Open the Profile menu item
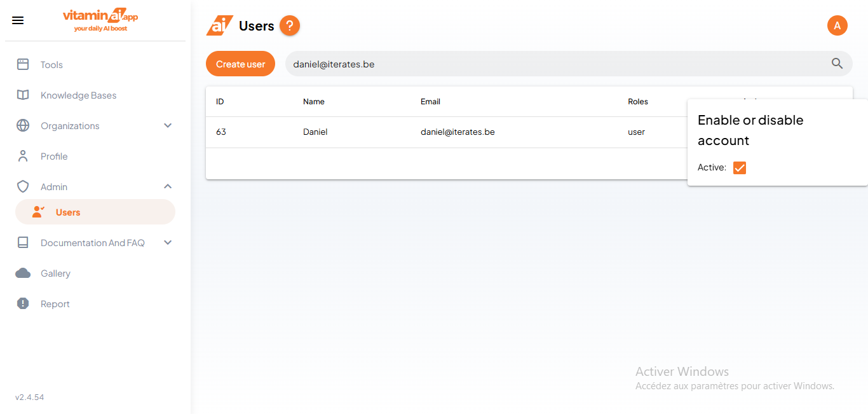868x414 pixels. pyautogui.click(x=54, y=156)
